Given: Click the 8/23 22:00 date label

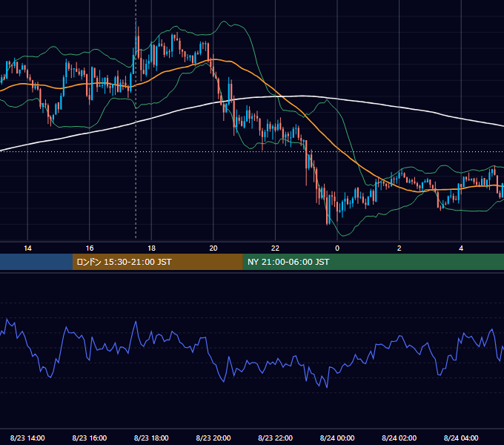Looking at the screenshot, I should 276,438.
